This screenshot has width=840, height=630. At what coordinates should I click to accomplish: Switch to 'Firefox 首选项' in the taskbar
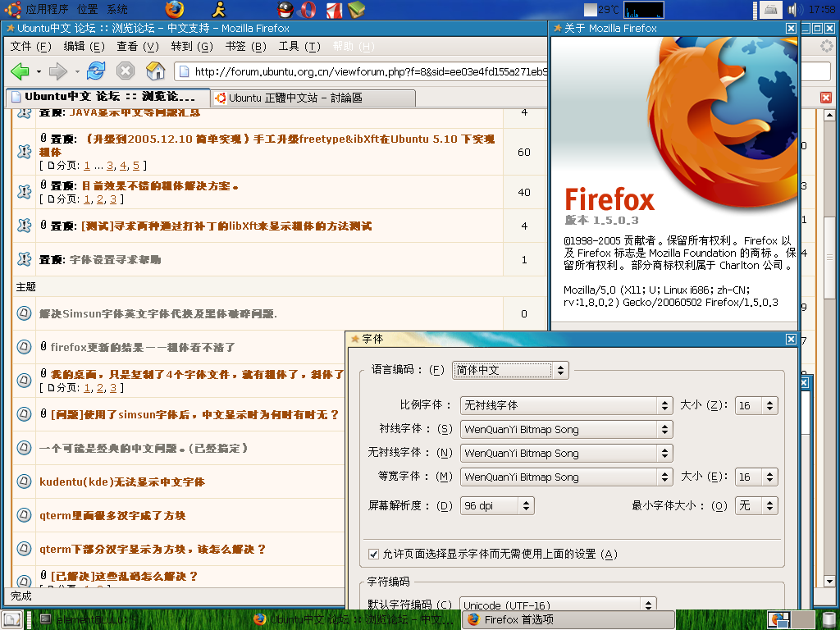(x=568, y=620)
